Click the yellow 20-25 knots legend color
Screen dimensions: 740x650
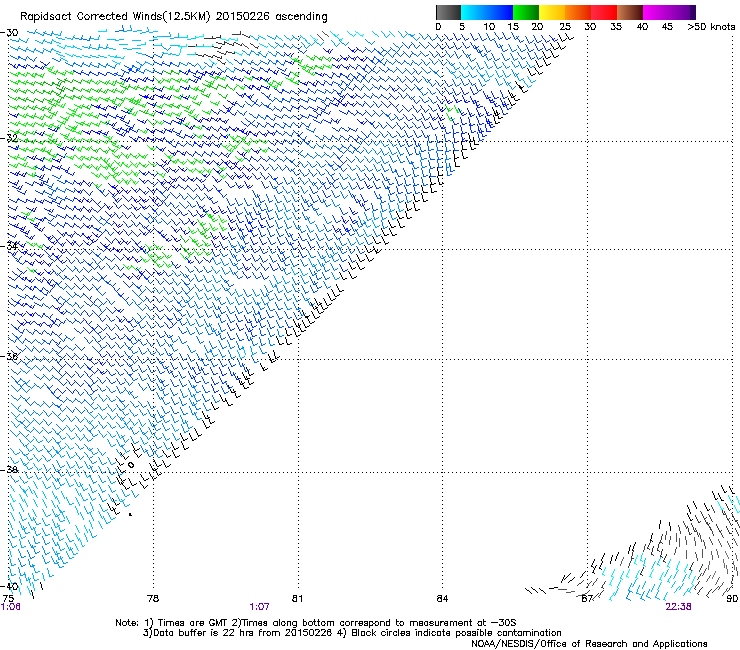pos(552,12)
